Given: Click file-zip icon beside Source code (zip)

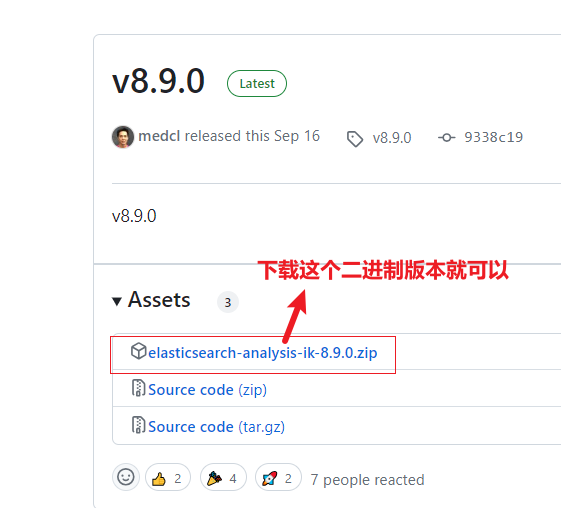Looking at the screenshot, I should click(138, 388).
